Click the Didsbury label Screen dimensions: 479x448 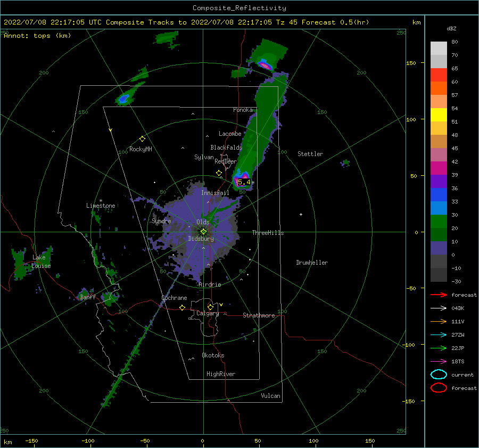pyautogui.click(x=201, y=239)
